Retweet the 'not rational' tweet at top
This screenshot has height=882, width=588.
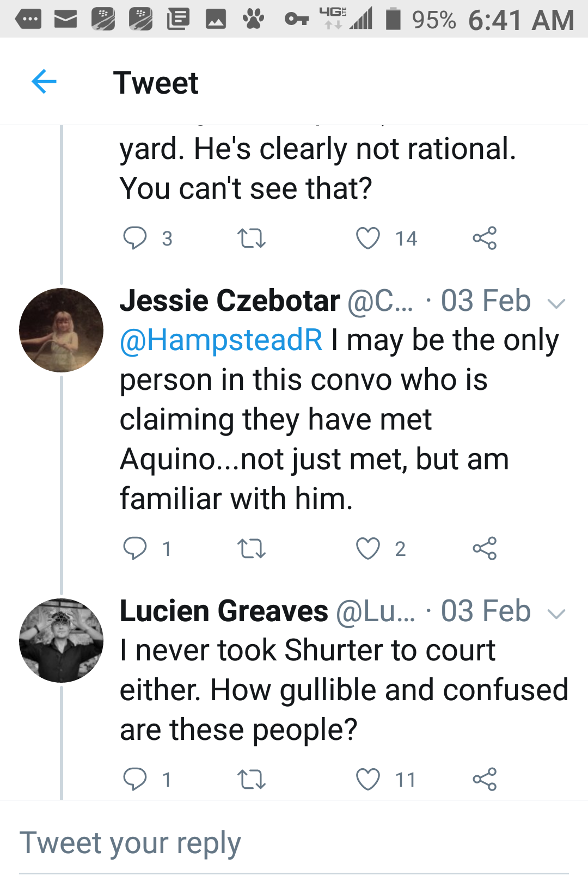click(x=252, y=238)
